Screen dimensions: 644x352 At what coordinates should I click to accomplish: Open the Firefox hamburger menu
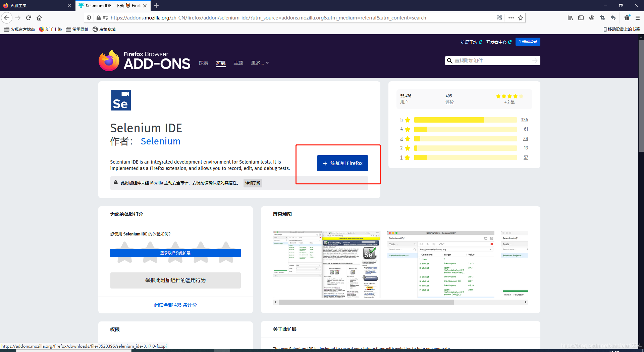(x=638, y=18)
